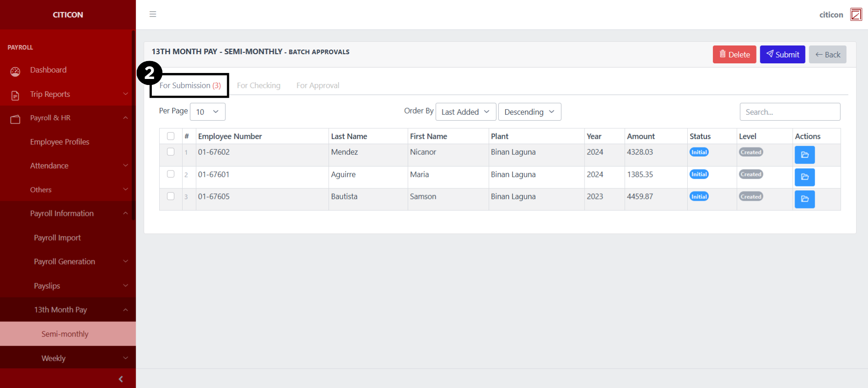Screen dimensions: 868x388
Task: Open the Last Added order dropdown
Action: [465, 112]
